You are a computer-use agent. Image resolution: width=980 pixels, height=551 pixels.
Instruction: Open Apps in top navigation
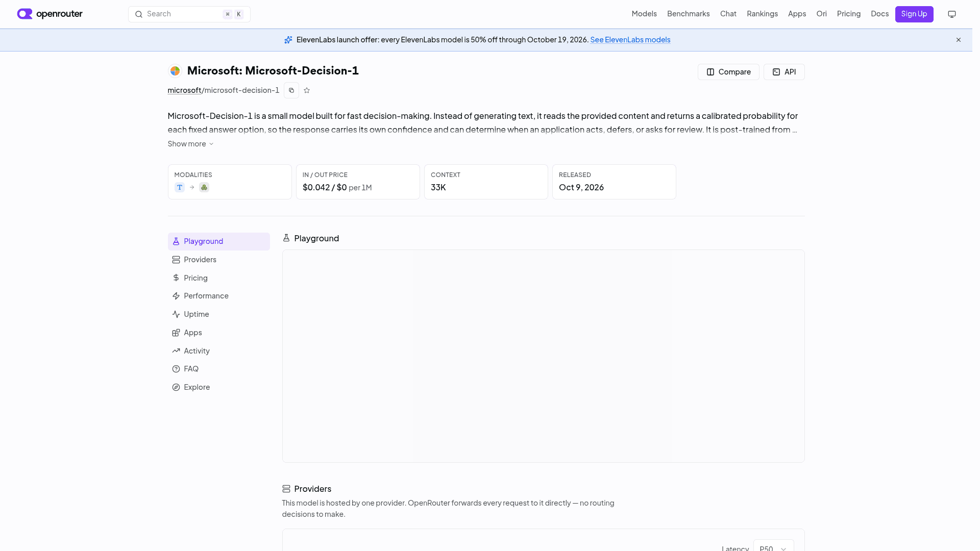point(797,14)
